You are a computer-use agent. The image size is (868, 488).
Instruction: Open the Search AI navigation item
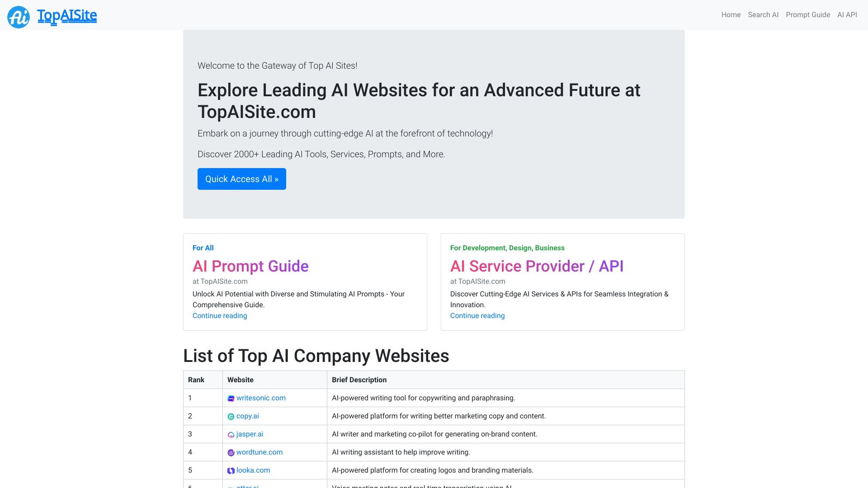[763, 14]
